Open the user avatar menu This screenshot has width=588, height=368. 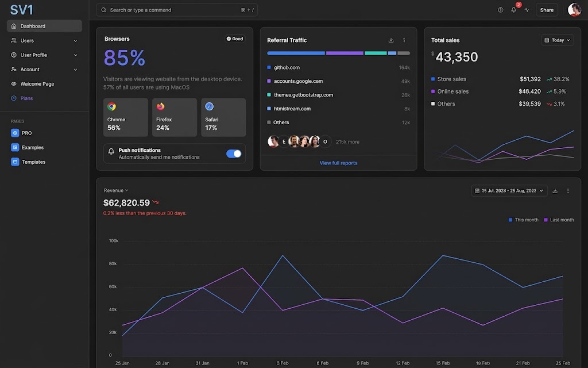574,10
